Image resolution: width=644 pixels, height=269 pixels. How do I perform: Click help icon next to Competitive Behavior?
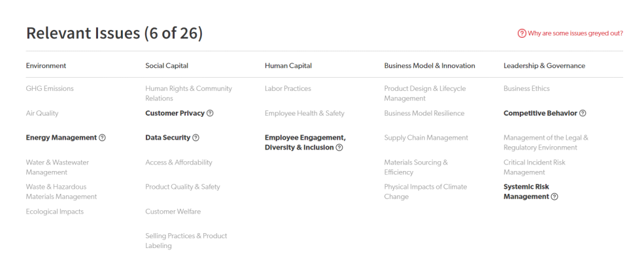pyautogui.click(x=583, y=113)
